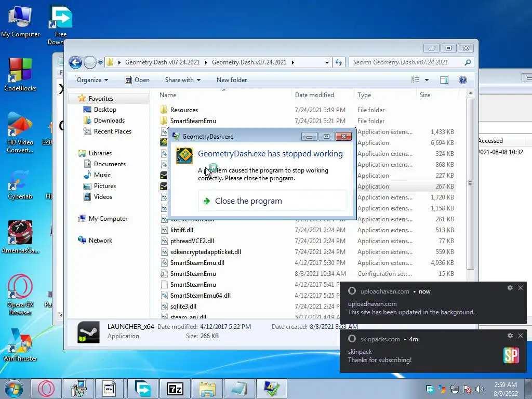The height and width of the screenshot is (399, 532).
Task: Open the recent pages dropdown arrow
Action: click(x=100, y=63)
